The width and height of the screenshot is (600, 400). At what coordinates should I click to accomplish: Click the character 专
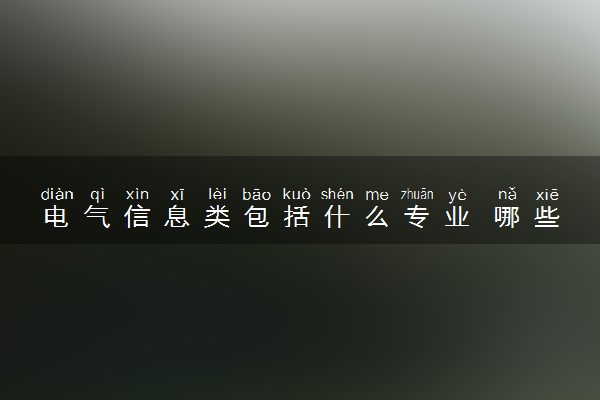pyautogui.click(x=417, y=217)
